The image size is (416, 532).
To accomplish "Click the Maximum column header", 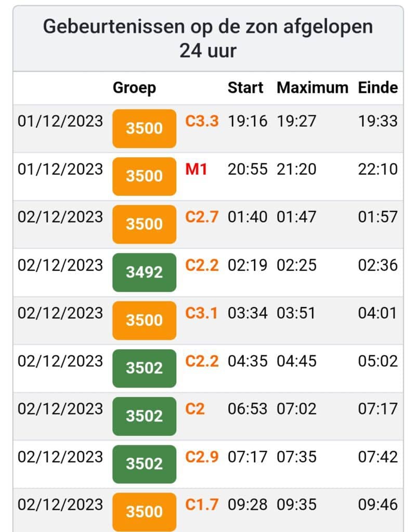I will click(x=312, y=88).
